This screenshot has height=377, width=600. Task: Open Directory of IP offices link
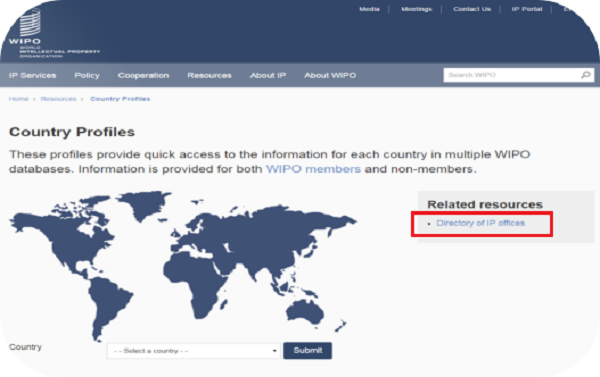point(481,223)
